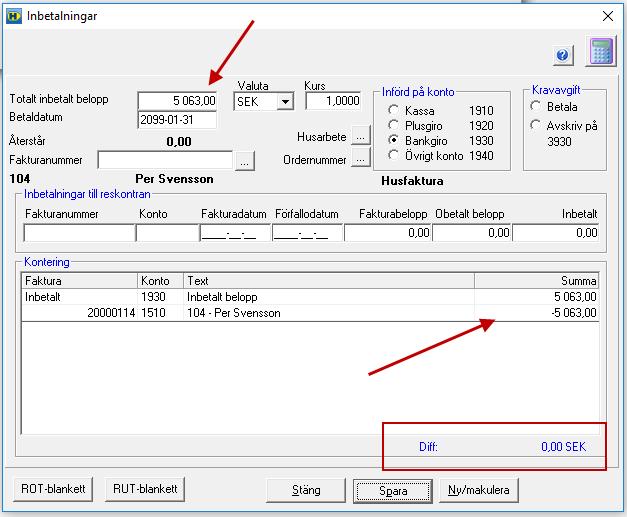Screen dimensions: 627x517
Task: Select the Övrigt konto 1940 radio button
Action: [393, 155]
